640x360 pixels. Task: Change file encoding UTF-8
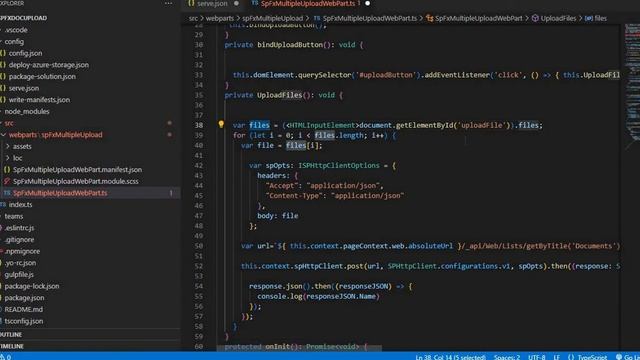point(536,357)
